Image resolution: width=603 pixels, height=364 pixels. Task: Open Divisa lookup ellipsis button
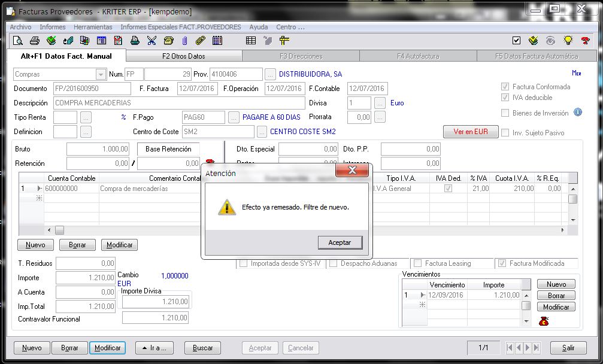coord(380,103)
